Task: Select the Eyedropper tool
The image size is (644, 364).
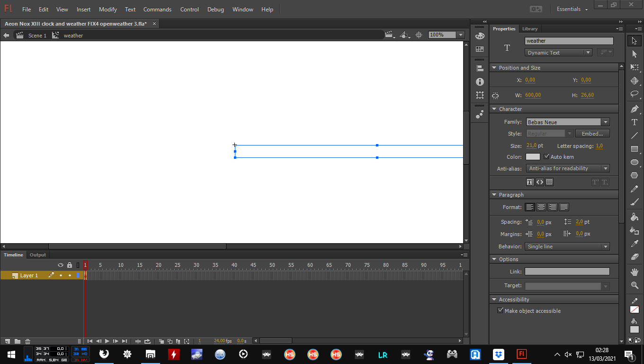Action: point(635,244)
